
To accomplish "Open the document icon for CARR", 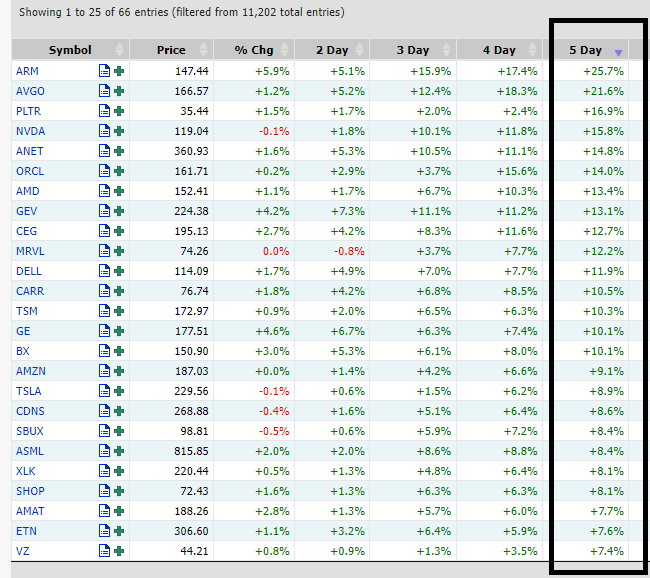I will (x=104, y=291).
